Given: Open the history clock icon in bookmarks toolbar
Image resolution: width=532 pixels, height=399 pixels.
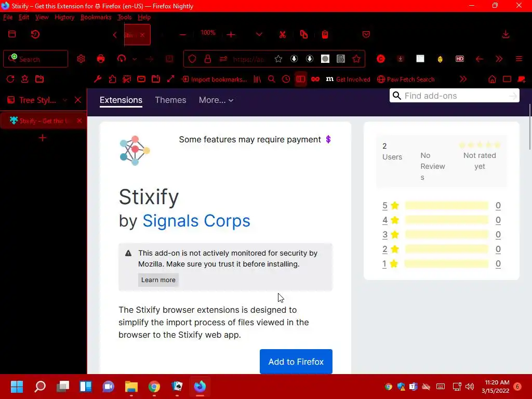Looking at the screenshot, I should (x=286, y=79).
